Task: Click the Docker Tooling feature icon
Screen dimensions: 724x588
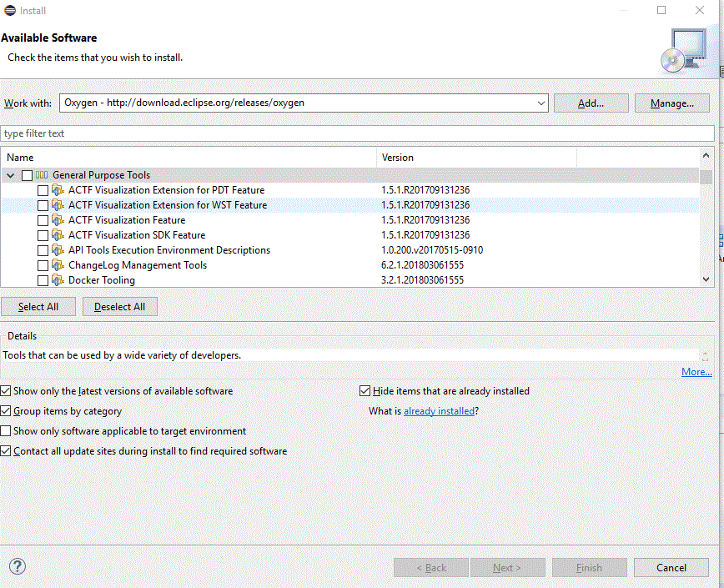Action: [58, 279]
